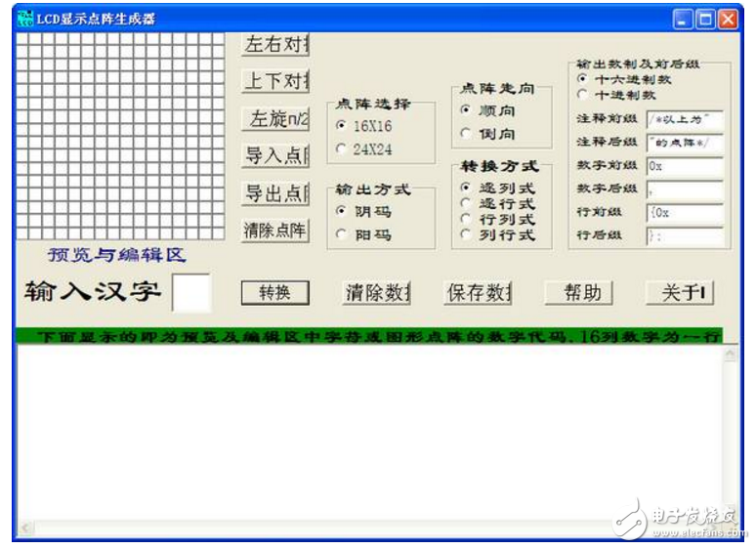Click the green description banner text
The width and height of the screenshot is (756, 549).
(x=369, y=335)
